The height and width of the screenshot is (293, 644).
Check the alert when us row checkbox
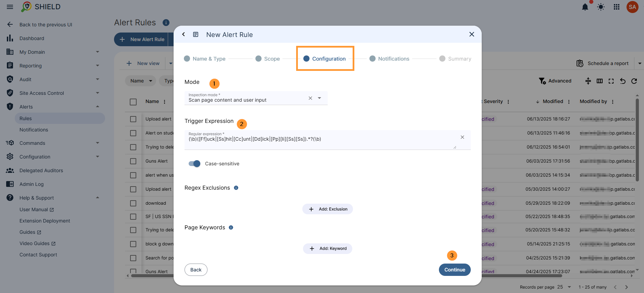[133, 175]
